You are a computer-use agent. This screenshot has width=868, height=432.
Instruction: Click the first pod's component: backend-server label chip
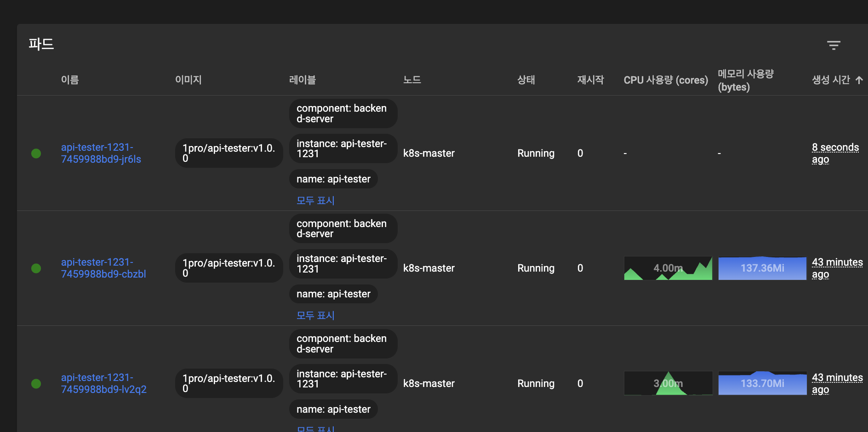343,114
